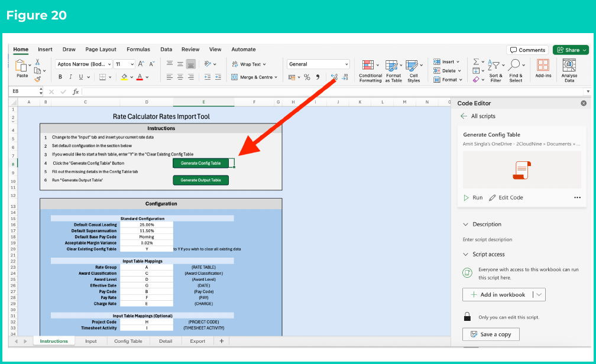Image resolution: width=596 pixels, height=364 pixels.
Task: Select the Config Table sheet tab
Action: [x=128, y=341]
